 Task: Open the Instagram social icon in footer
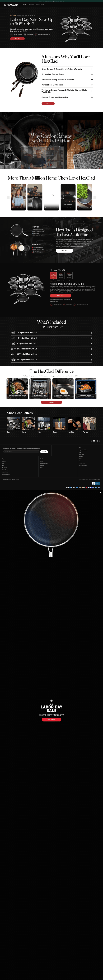97,441
